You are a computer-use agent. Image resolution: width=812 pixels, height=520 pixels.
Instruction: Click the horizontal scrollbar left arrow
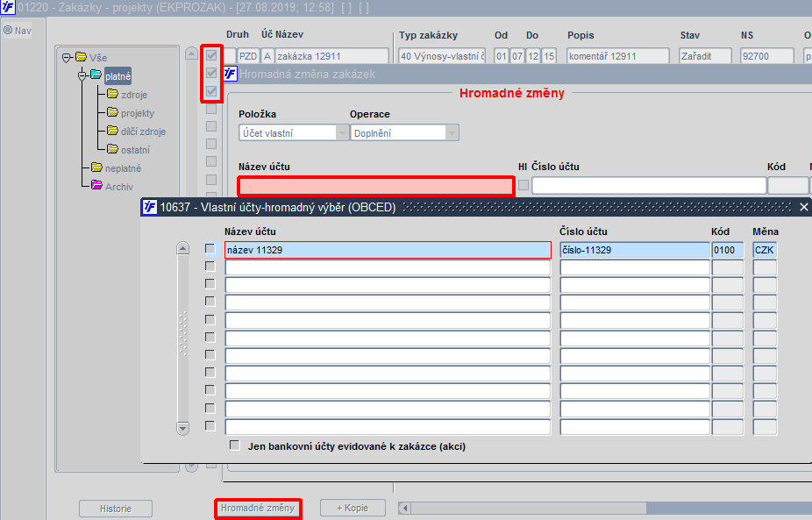(405, 508)
